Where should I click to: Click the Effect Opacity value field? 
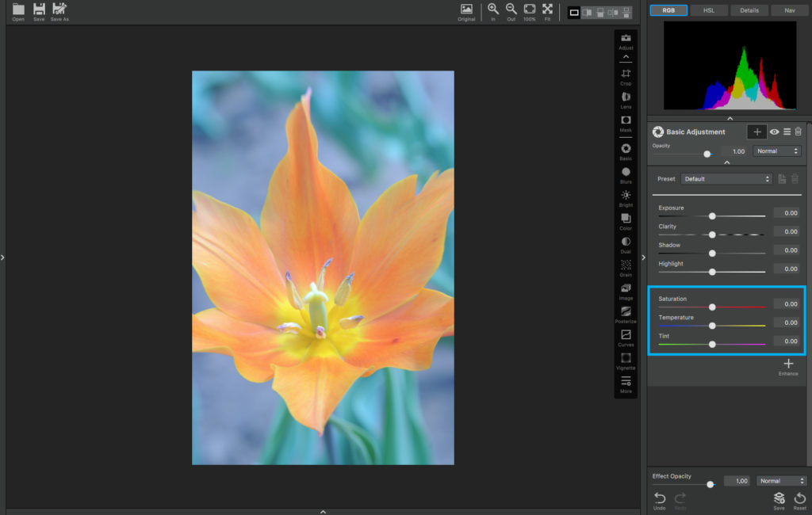[737, 481]
